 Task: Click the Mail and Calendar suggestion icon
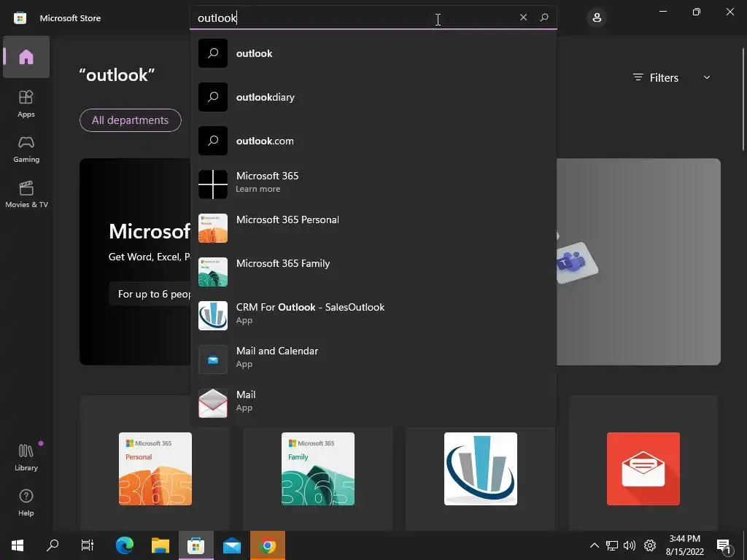213,359
